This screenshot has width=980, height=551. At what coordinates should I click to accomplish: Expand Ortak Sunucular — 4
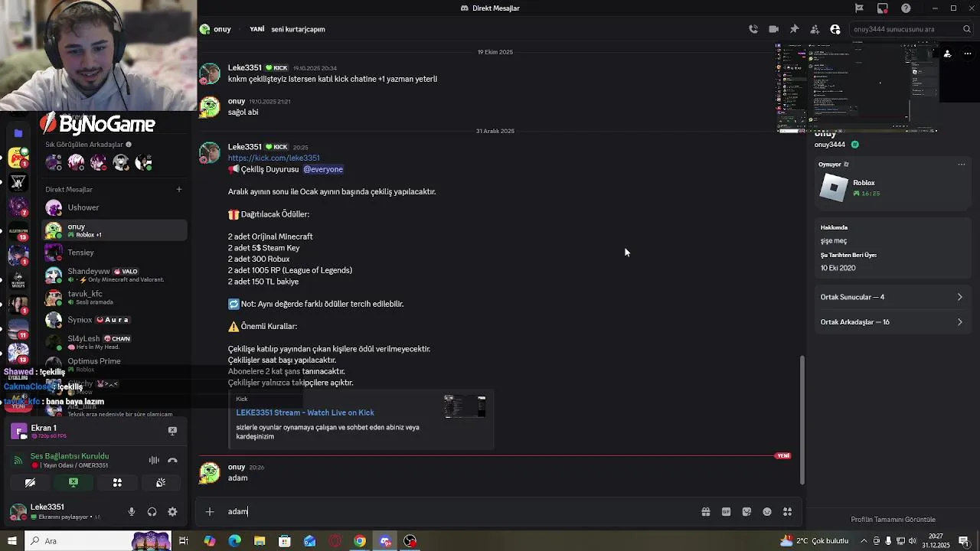coord(891,297)
